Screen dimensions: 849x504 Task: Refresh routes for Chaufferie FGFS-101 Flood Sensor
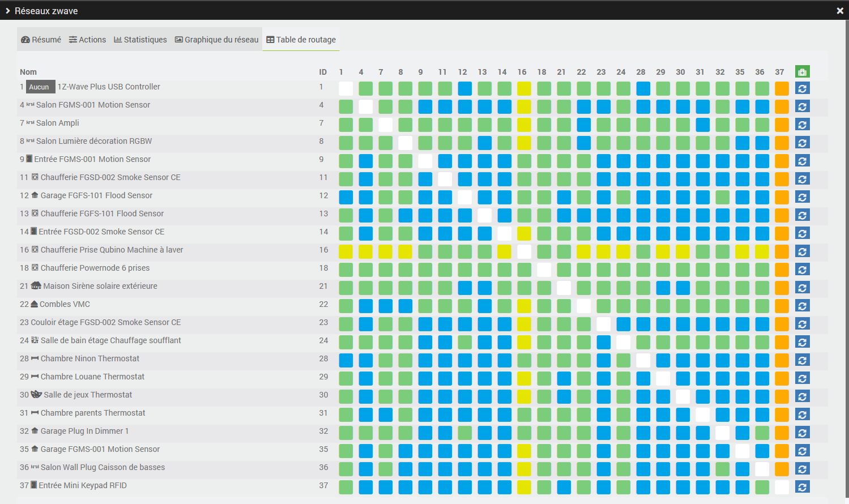pyautogui.click(x=802, y=215)
